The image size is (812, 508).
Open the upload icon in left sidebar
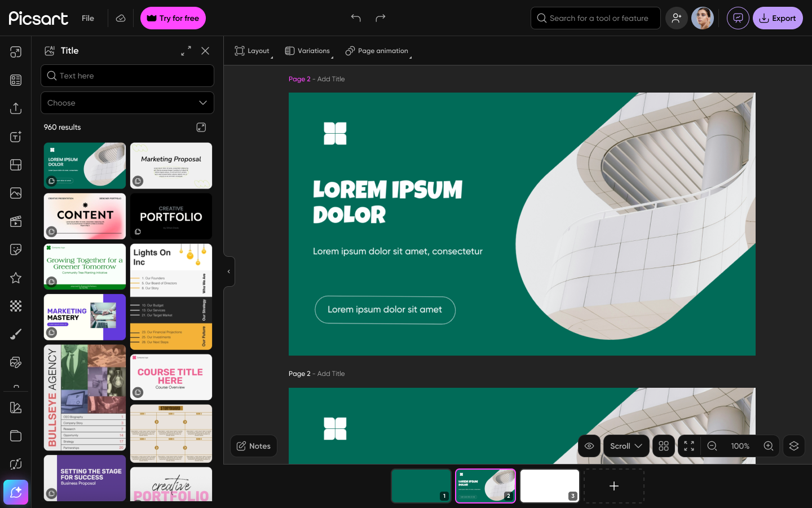(x=16, y=108)
